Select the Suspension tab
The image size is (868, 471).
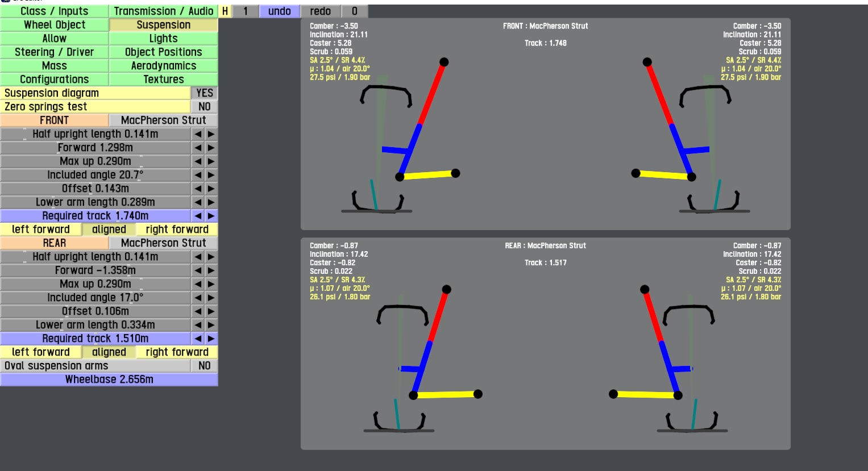(x=164, y=25)
